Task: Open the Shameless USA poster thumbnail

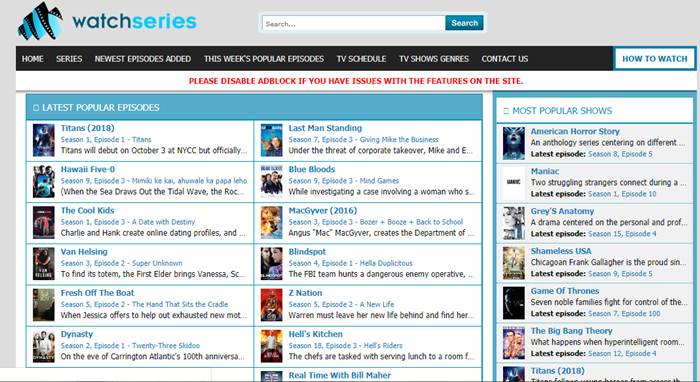Action: (x=514, y=263)
